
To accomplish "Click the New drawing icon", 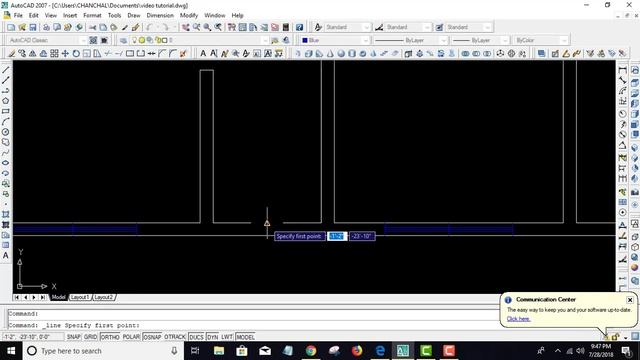I will point(11,27).
